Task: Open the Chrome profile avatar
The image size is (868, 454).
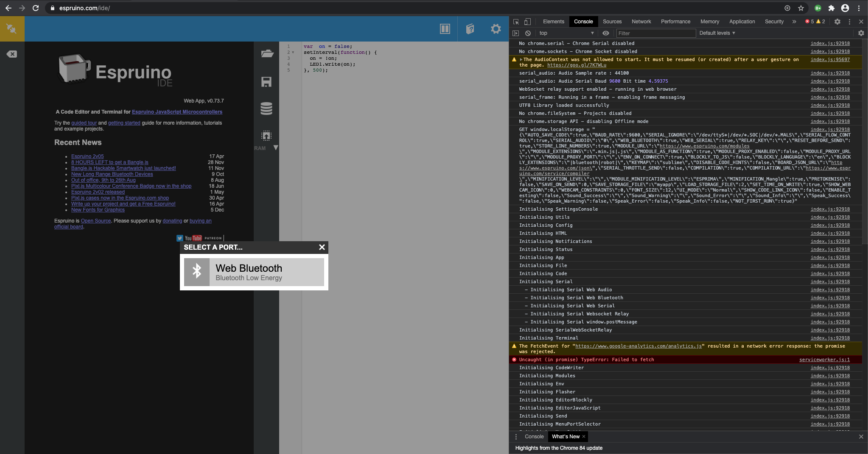Action: point(845,8)
